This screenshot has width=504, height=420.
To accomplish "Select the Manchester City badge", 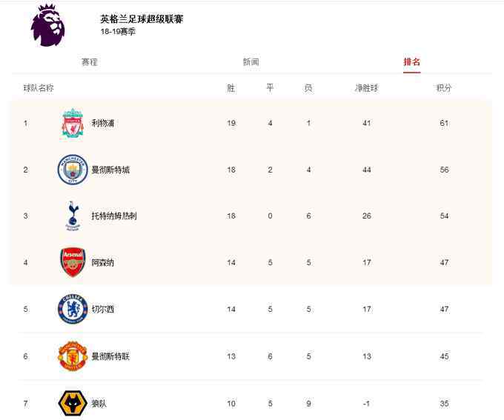I will pos(73,170).
